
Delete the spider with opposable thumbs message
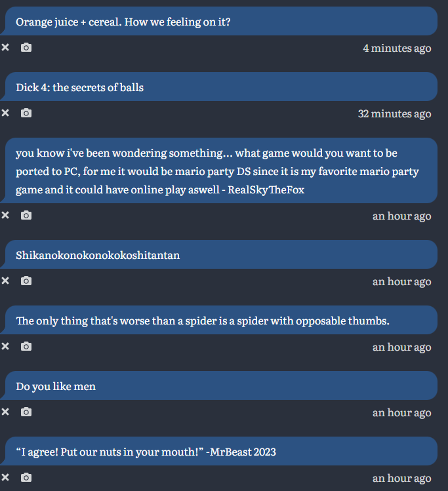[5, 346]
